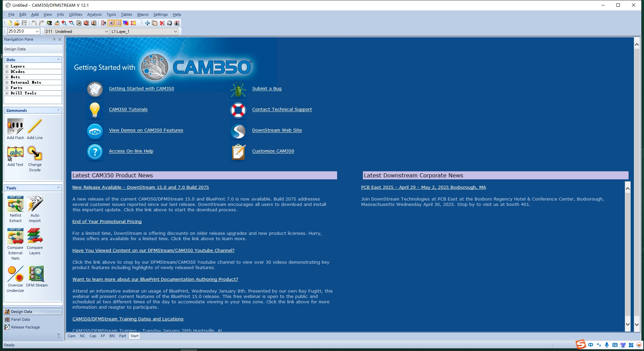Click the Open folder toolbar icon
The width and height of the screenshot is (644, 351).
coord(17,23)
